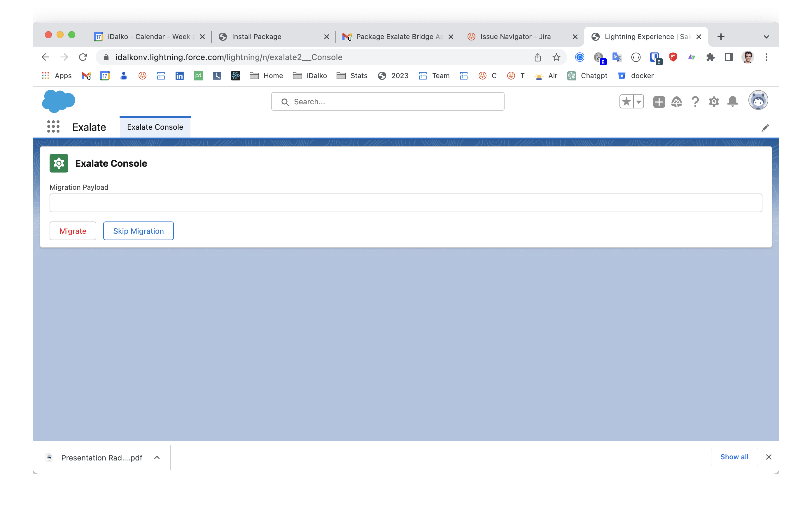Open the Salesforce App Launcher grid

53,127
